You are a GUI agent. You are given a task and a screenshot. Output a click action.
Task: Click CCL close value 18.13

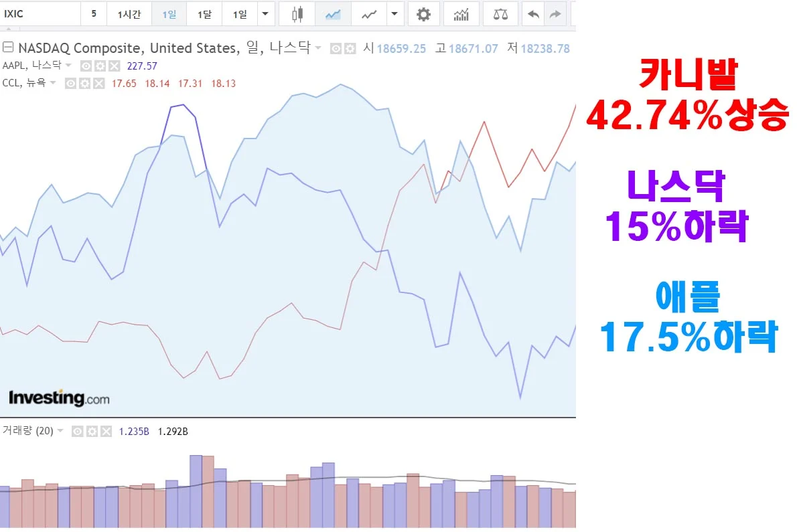223,84
